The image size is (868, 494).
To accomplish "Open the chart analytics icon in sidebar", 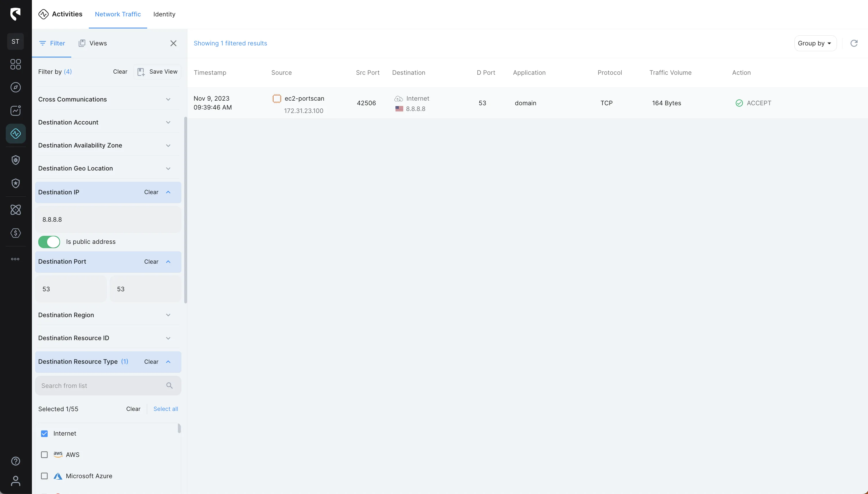I will coord(15,110).
